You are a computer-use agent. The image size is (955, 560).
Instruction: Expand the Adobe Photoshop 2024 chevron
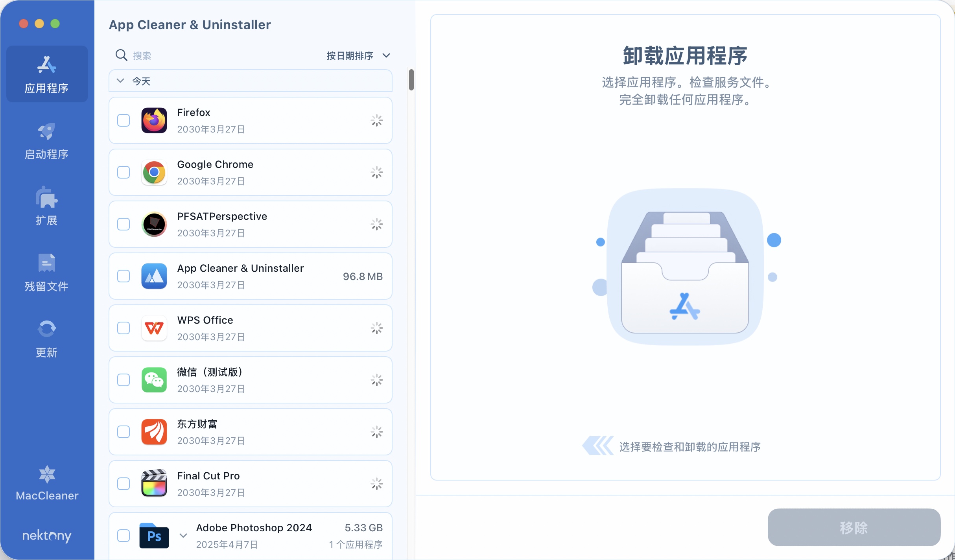[x=183, y=536]
